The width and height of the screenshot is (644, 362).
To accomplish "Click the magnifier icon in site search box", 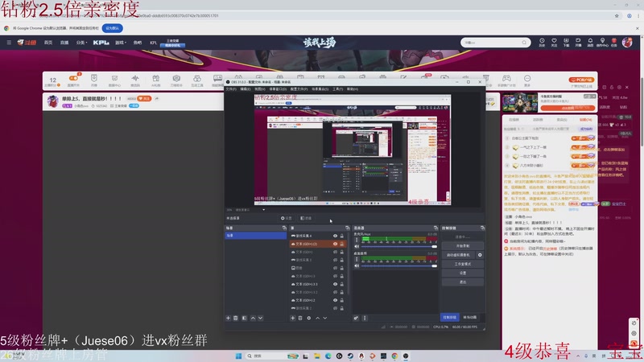I will click(524, 43).
